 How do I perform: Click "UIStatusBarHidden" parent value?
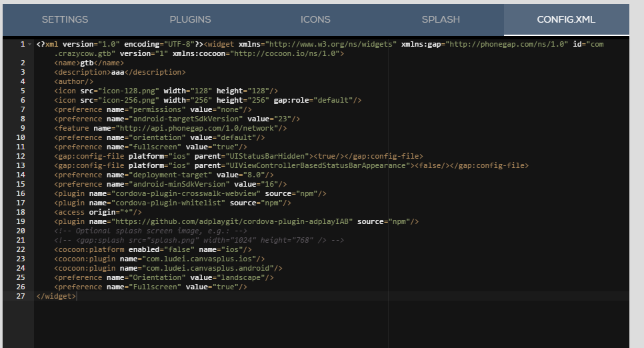coord(267,156)
